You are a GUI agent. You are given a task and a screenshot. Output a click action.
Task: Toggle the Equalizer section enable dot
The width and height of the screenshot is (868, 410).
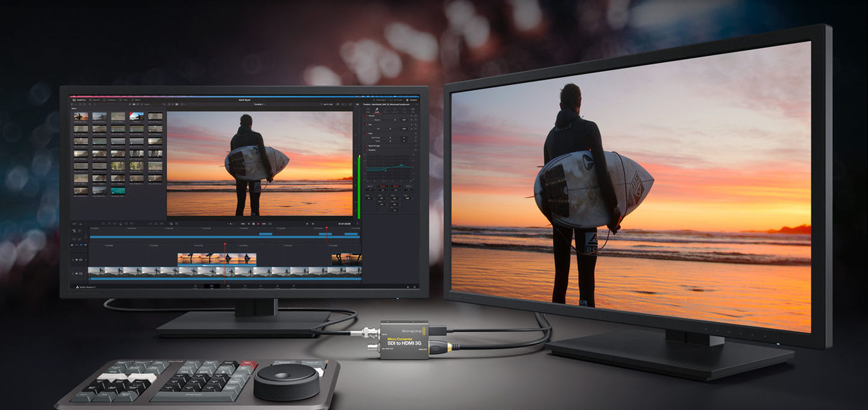coord(366,150)
